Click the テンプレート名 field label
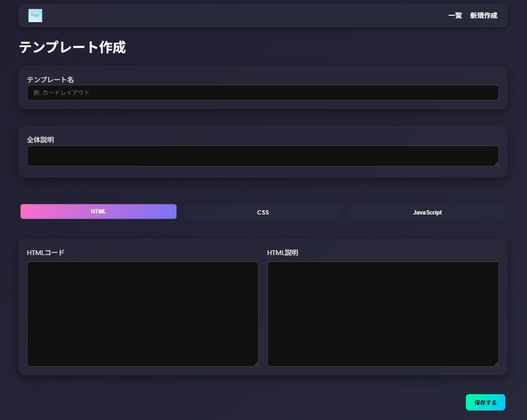Image resolution: width=527 pixels, height=420 pixels. [50, 80]
